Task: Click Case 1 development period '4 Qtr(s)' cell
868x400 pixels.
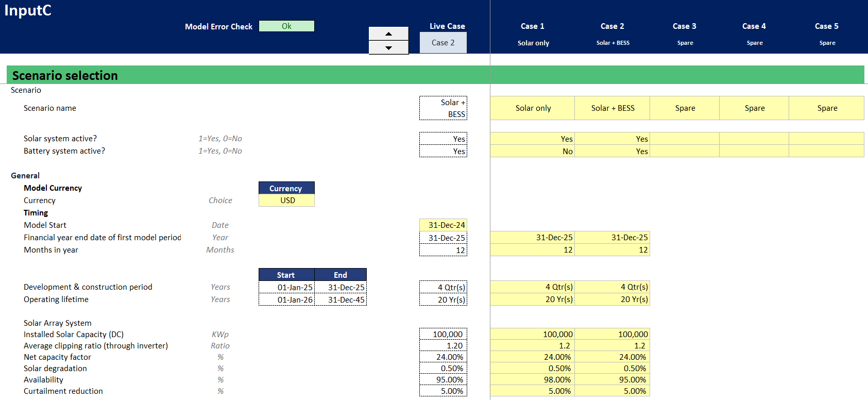Action: point(533,287)
